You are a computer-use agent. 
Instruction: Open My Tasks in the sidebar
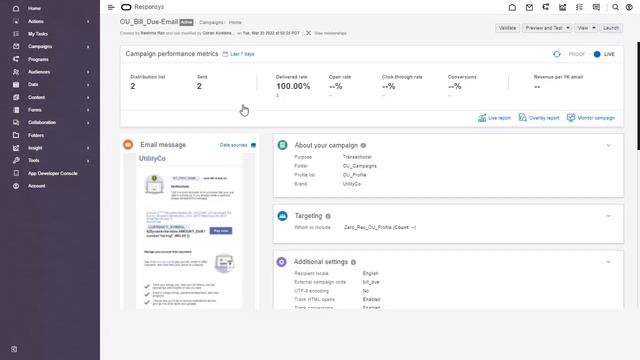pos(38,34)
